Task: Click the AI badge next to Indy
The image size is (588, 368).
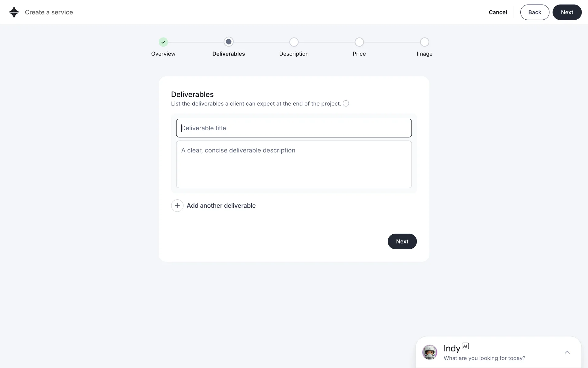Action: 465,346
